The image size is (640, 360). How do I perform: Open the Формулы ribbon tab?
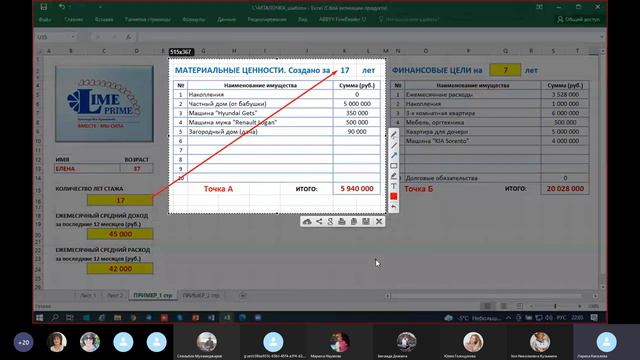pos(193,19)
